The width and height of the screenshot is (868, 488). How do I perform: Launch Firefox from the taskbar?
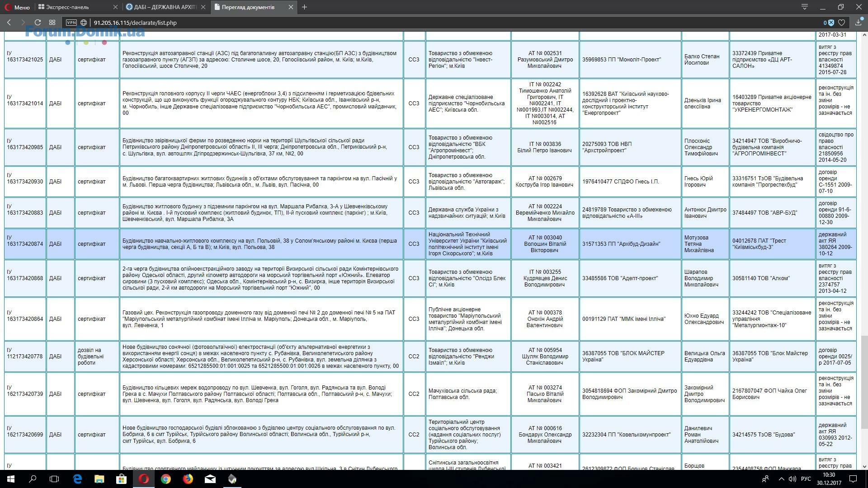pos(188,479)
